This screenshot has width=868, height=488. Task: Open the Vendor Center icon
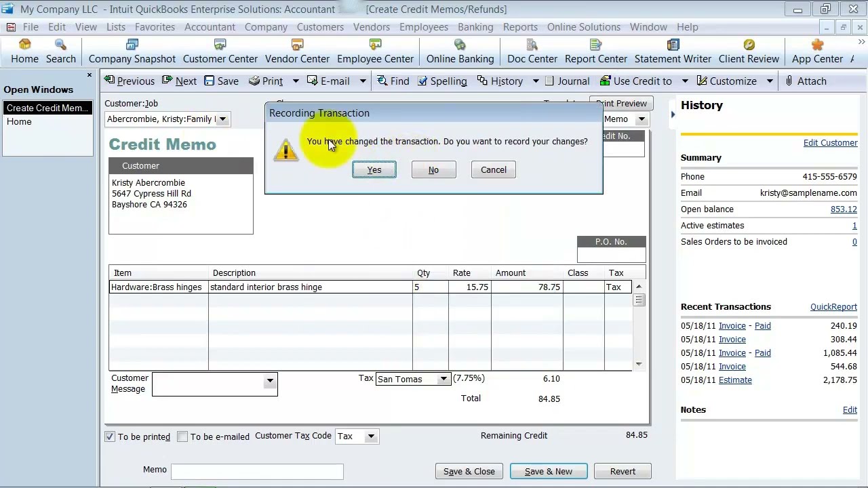coord(297,45)
